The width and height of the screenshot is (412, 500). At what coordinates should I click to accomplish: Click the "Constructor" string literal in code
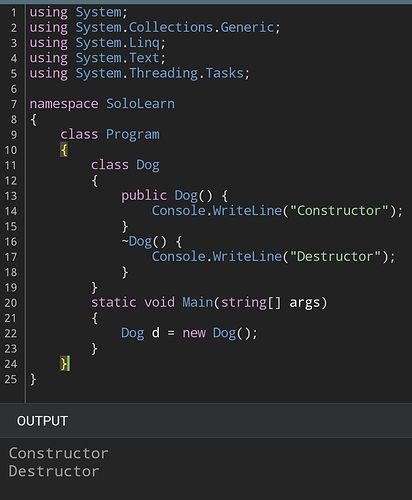pos(339,211)
